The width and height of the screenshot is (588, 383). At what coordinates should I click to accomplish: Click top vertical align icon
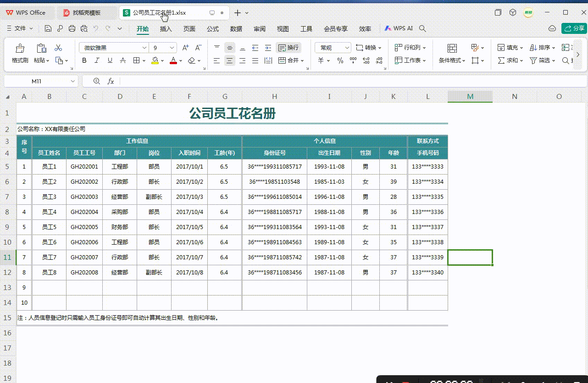[217, 48]
